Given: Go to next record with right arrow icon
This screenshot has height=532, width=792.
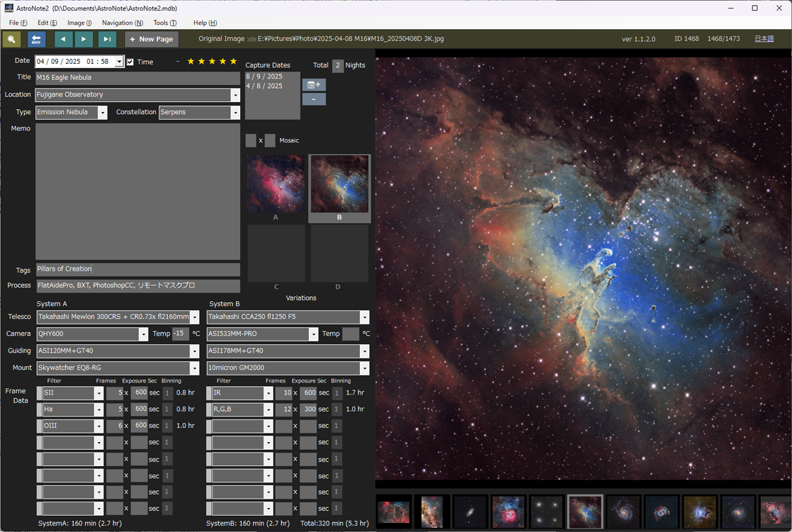Looking at the screenshot, I should pos(84,39).
